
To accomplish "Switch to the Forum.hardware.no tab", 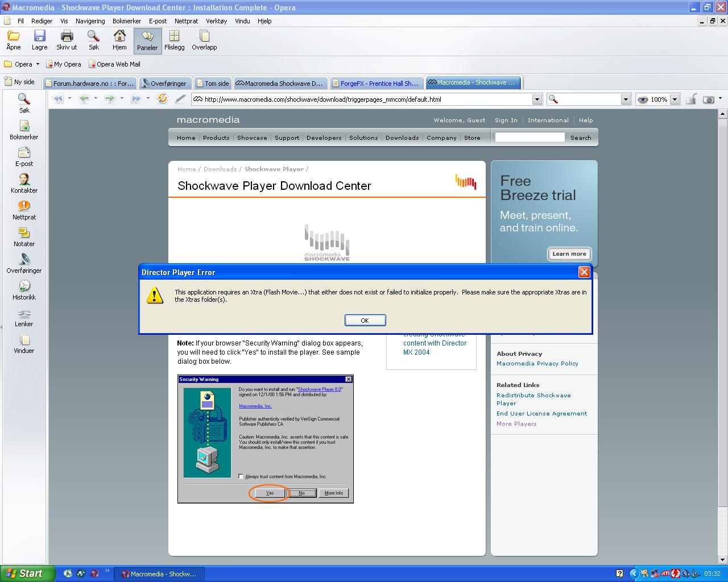I will [x=89, y=84].
